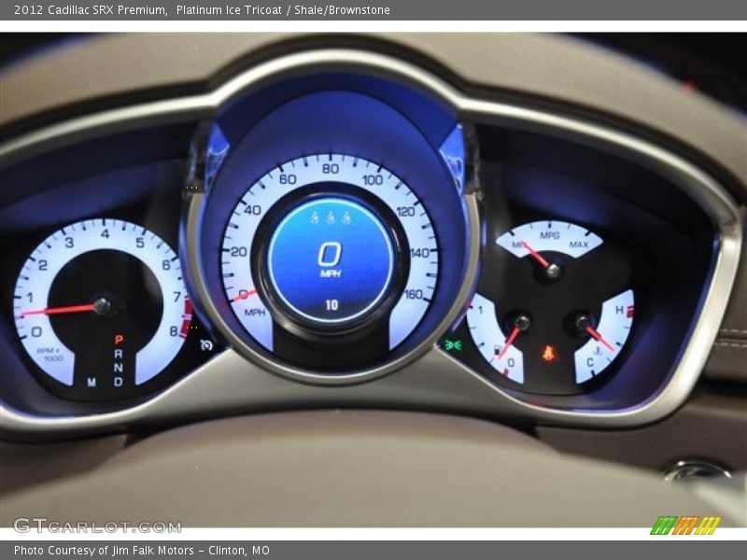The width and height of the screenshot is (747, 560).
Task: Select the seat belt warning indicator
Action: click(x=548, y=352)
